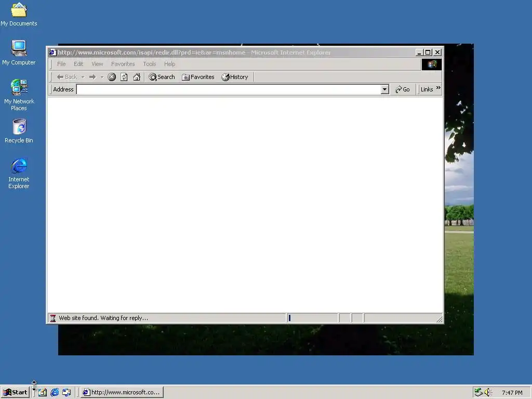Click the Windows logo throbber icon
The width and height of the screenshot is (532, 399).
[432, 64]
